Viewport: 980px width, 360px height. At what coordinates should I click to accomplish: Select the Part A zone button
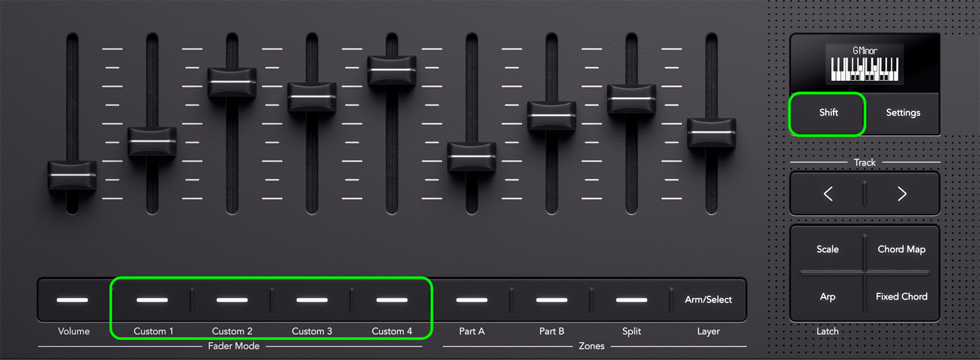click(472, 299)
